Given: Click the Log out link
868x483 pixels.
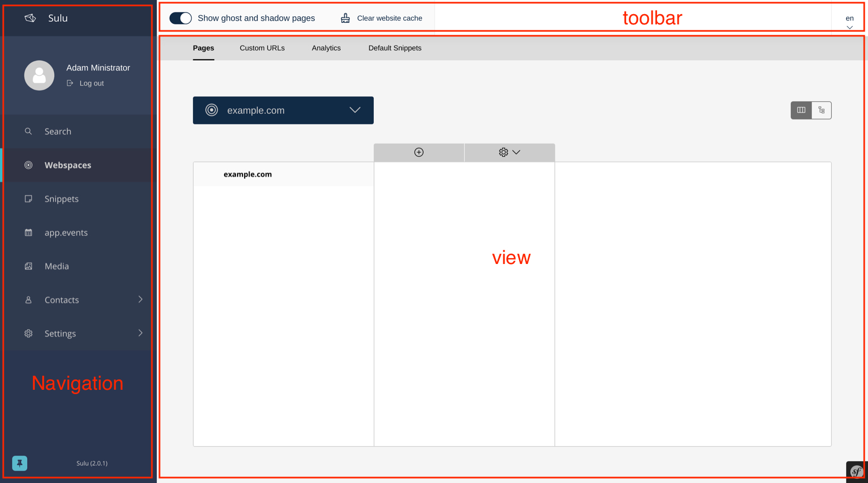Looking at the screenshot, I should point(86,83).
